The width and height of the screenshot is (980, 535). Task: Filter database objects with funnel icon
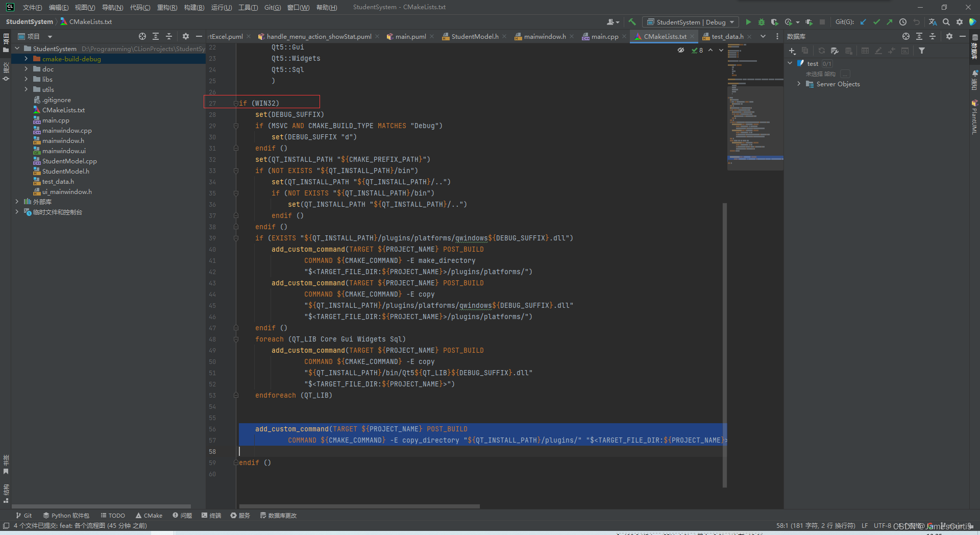922,51
